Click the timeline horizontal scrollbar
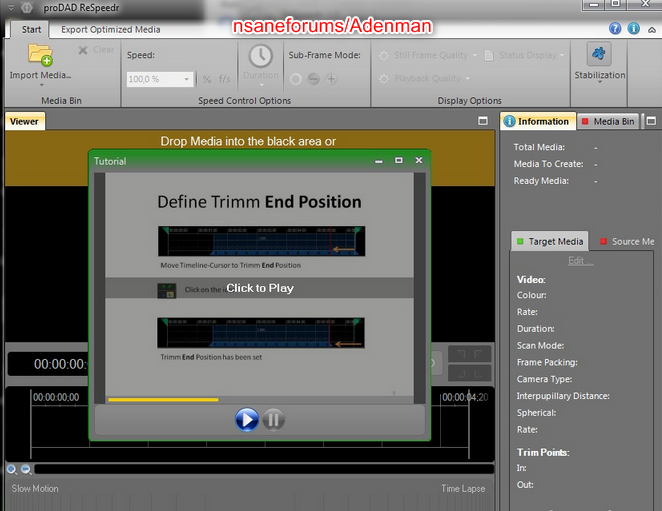 coord(264,469)
